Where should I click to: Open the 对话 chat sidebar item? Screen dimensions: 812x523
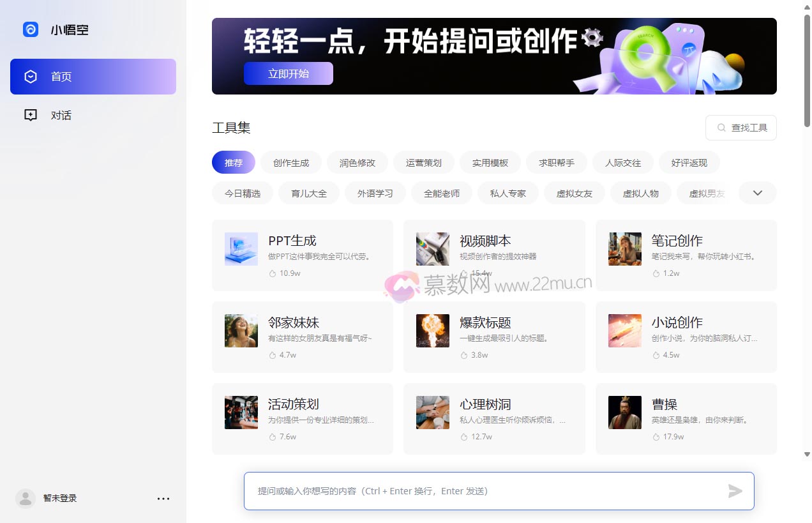tap(61, 116)
